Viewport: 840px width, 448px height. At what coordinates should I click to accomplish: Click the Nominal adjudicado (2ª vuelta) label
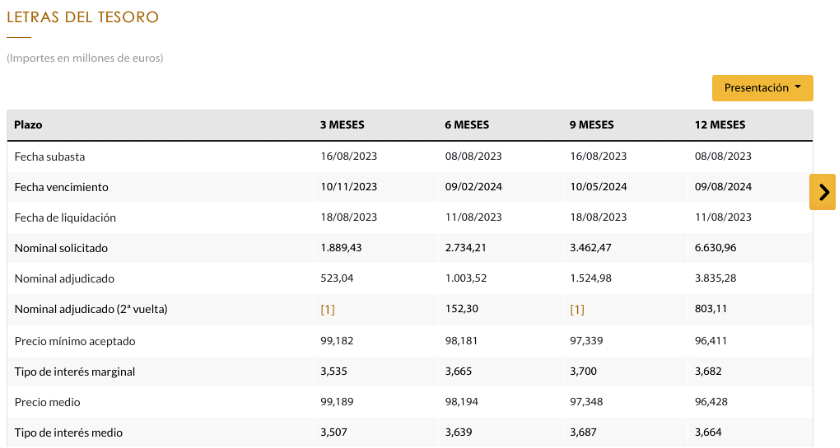[90, 310]
